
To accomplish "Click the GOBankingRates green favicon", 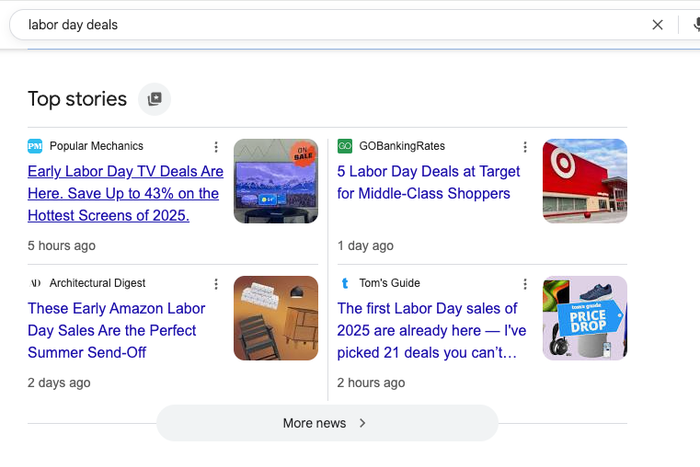I will [345, 146].
